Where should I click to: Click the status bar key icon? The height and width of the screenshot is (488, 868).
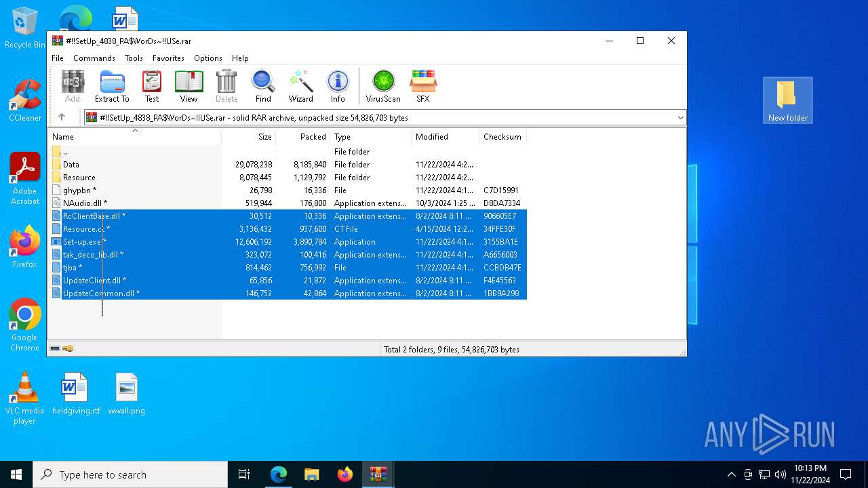point(68,349)
